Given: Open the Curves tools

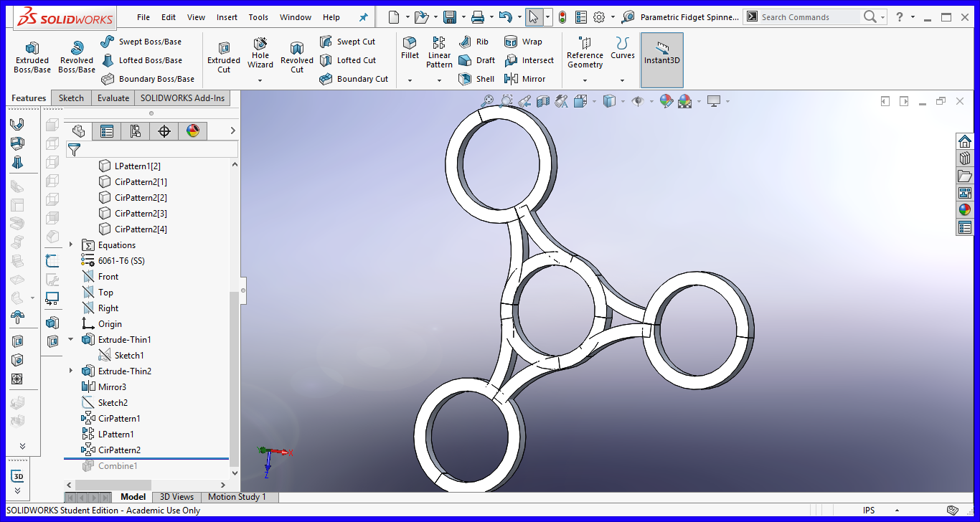Looking at the screenshot, I should tap(622, 48).
